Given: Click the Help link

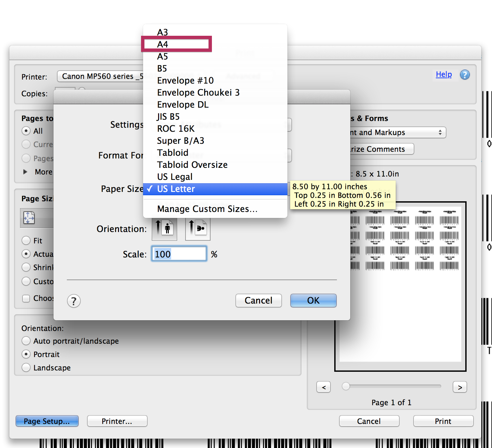Looking at the screenshot, I should (444, 75).
